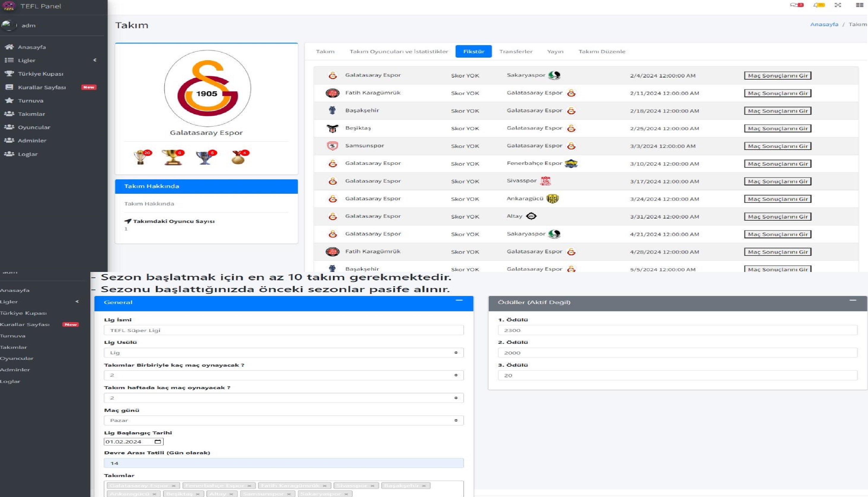The width and height of the screenshot is (868, 497).
Task: Click 'Takımdaki Oyuncu Sayısı' label
Action: point(174,221)
